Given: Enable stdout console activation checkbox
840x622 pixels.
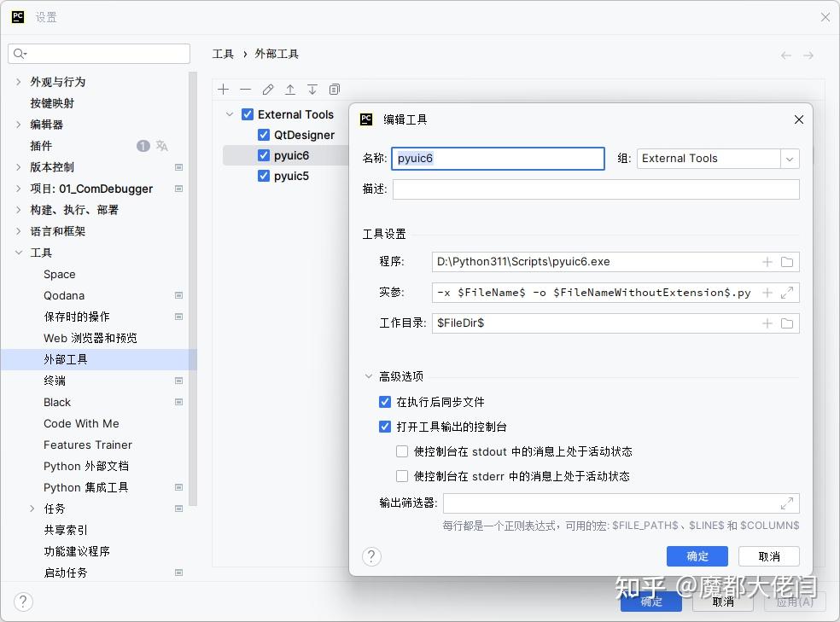Looking at the screenshot, I should click(401, 451).
